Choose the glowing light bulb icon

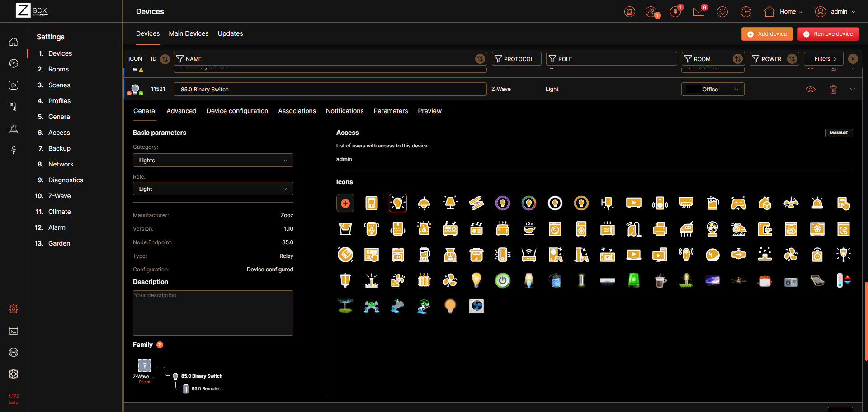pos(398,204)
